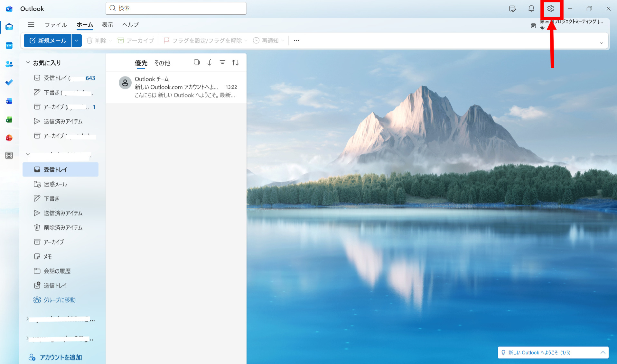
Task: Launch Excel from the app rail
Action: click(x=9, y=120)
